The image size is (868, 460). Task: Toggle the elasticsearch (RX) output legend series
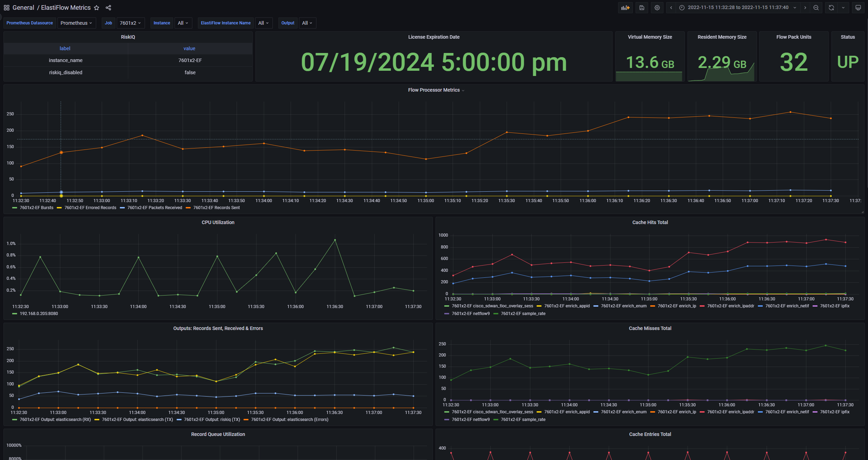tap(55, 420)
